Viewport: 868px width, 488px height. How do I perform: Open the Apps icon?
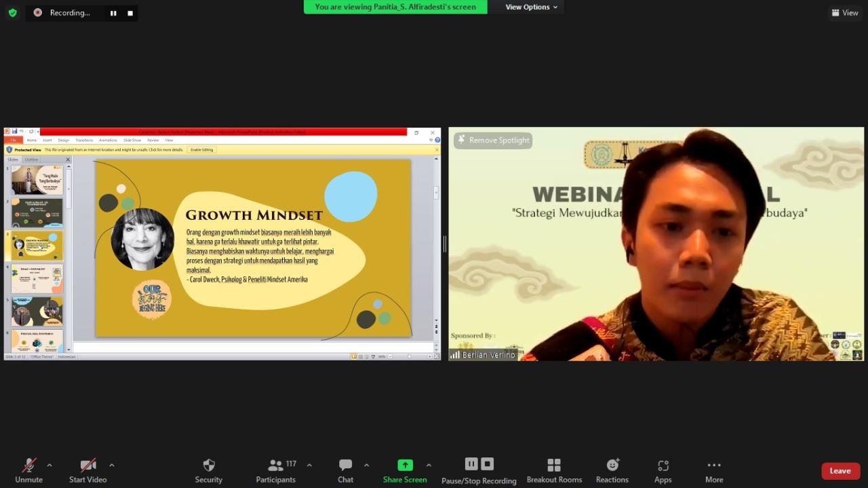click(663, 466)
